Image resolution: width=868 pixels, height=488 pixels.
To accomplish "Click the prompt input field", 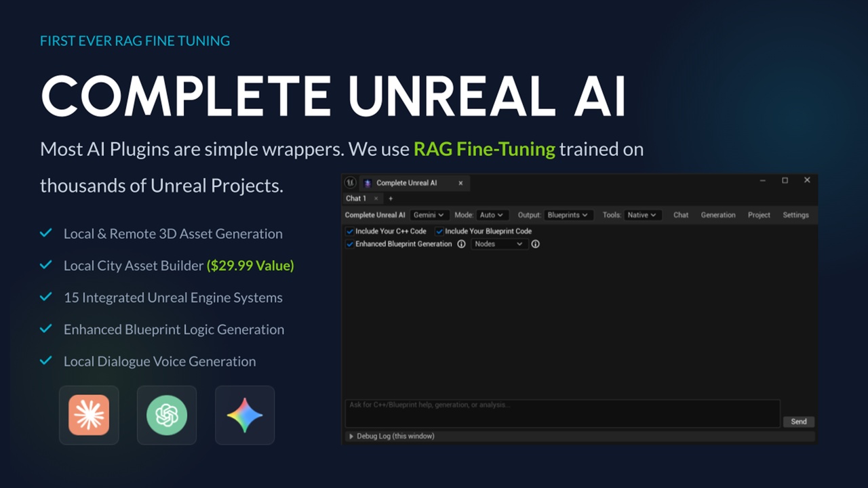I will (562, 413).
